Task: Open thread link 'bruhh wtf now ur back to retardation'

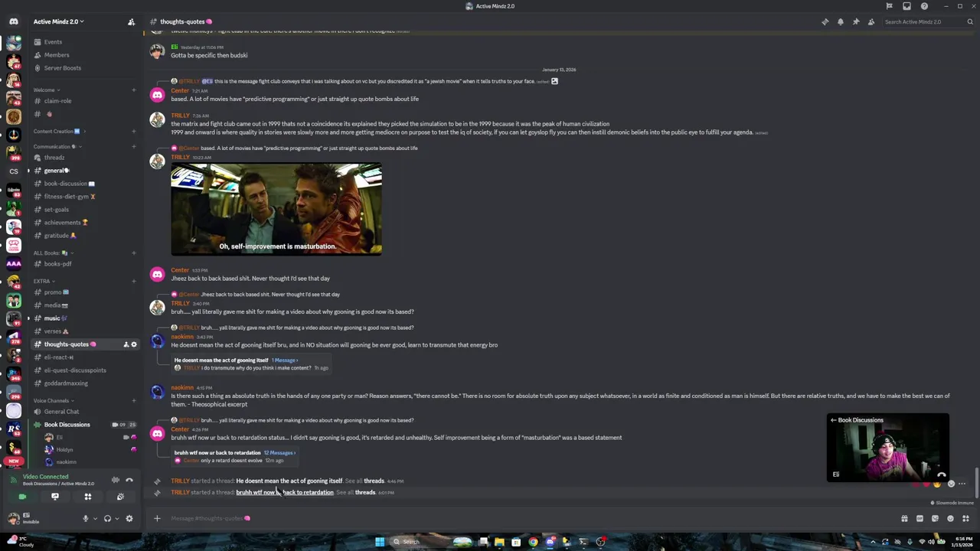Action: (285, 492)
